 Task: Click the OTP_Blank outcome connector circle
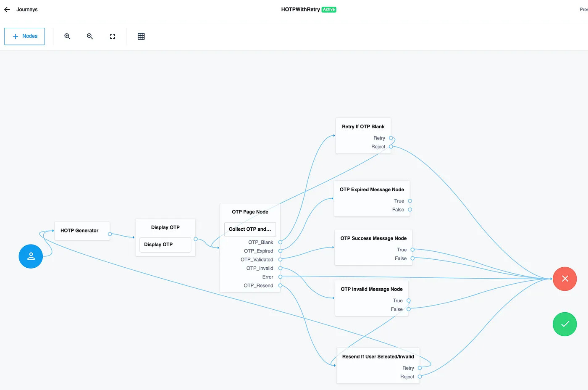coord(280,242)
